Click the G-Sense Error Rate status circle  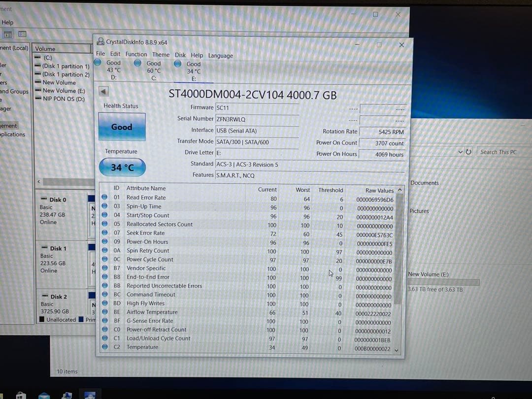pos(104,320)
